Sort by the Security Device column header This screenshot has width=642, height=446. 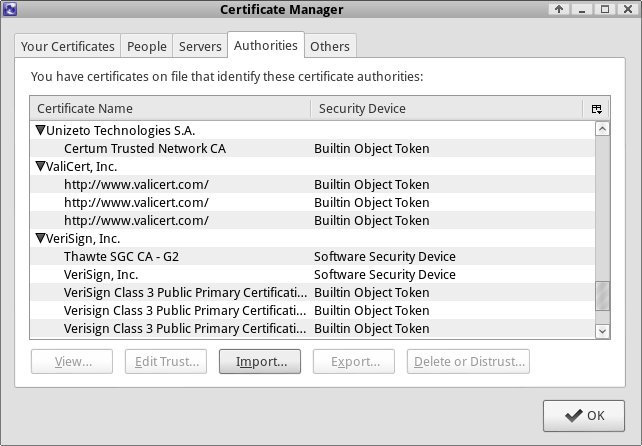(x=446, y=109)
